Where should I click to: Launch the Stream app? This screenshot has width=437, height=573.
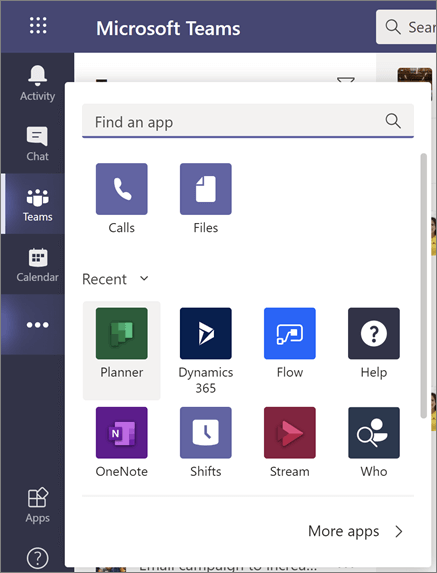point(290,442)
